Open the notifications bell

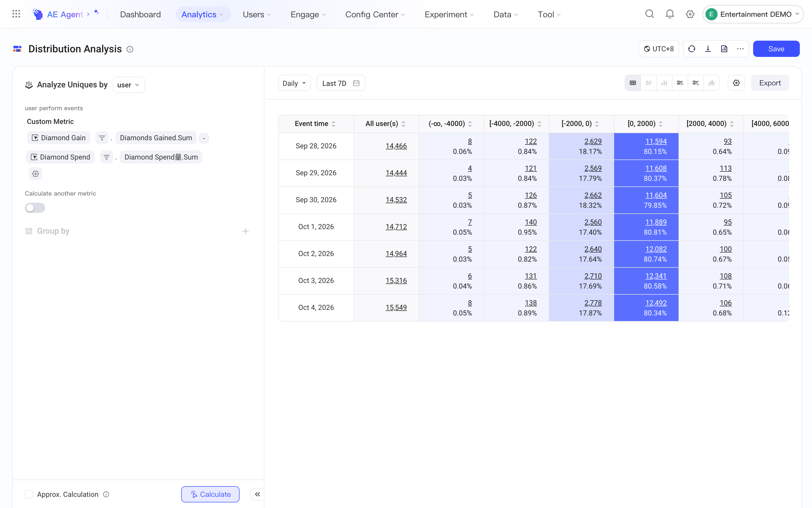[x=670, y=14]
